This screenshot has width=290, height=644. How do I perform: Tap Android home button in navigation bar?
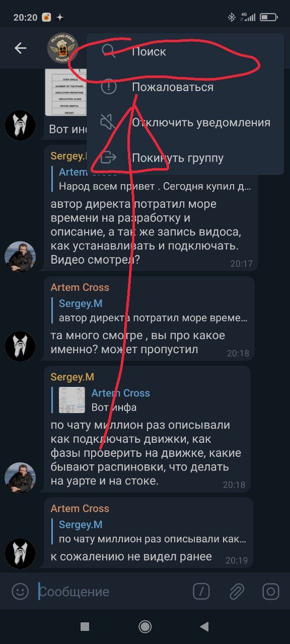tap(145, 626)
